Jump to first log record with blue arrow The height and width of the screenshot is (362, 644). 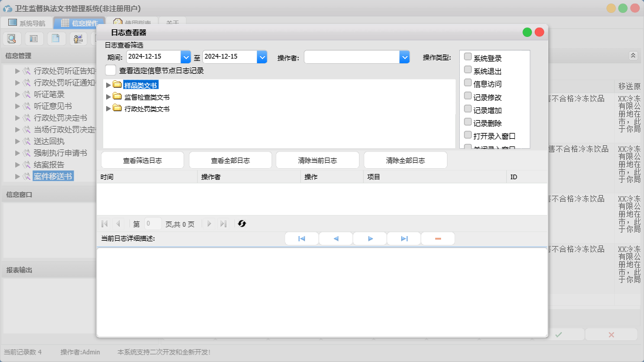[x=301, y=239]
